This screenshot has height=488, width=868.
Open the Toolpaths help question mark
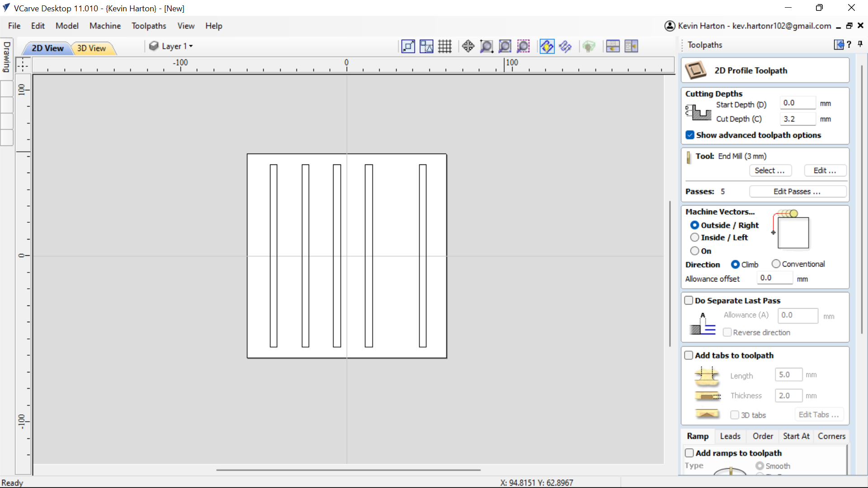coord(849,44)
